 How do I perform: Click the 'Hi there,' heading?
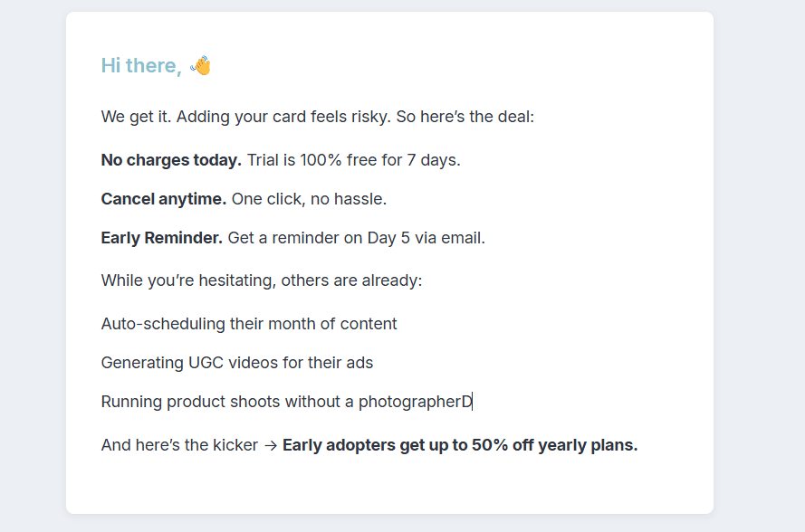(x=141, y=65)
